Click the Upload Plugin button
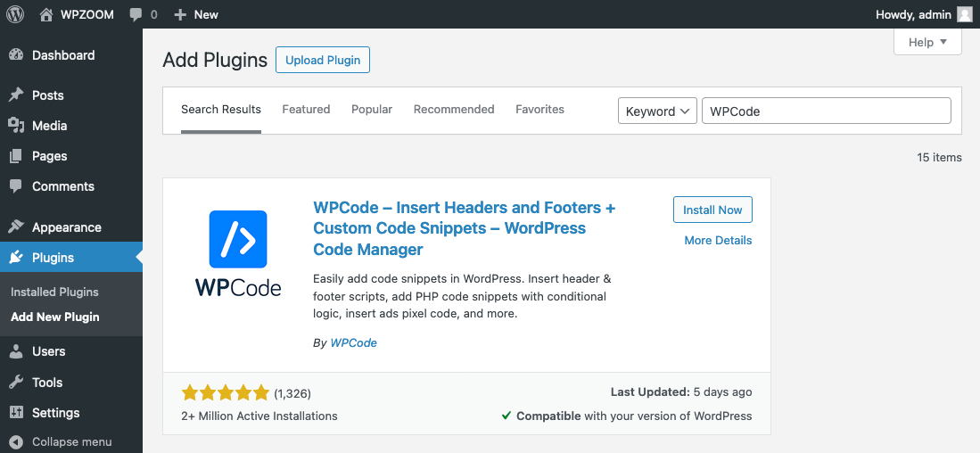Image resolution: width=980 pixels, height=453 pixels. [x=323, y=60]
